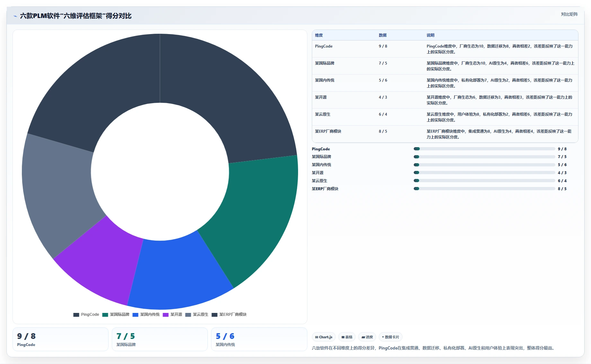Click 对比矩阵 label at top right
Image resolution: width=591 pixels, height=364 pixels.
click(x=569, y=14)
